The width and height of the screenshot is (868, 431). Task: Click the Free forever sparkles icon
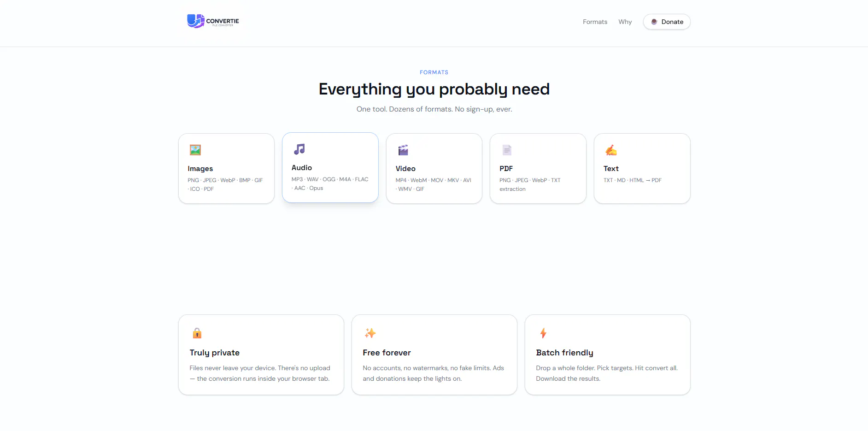click(x=370, y=333)
